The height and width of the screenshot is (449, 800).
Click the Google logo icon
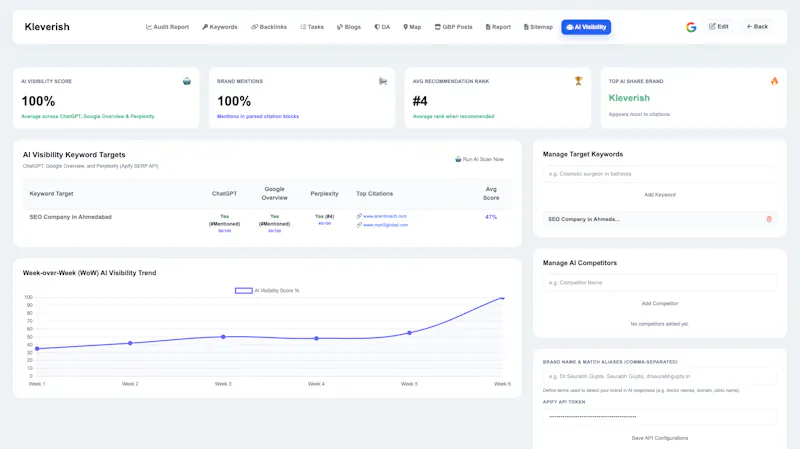coord(691,27)
